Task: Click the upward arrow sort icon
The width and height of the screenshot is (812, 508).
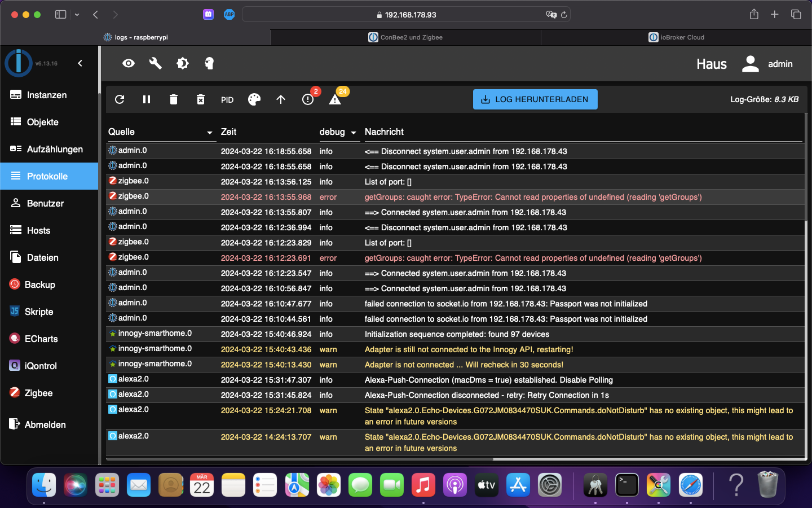Action: click(x=281, y=99)
